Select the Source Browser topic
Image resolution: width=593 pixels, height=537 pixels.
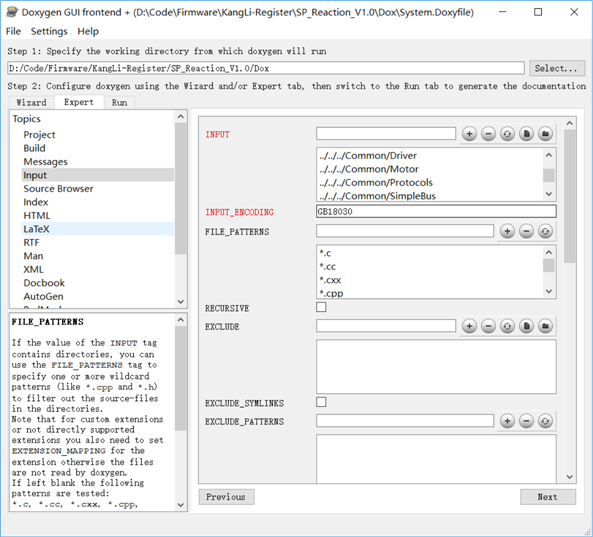pos(58,189)
